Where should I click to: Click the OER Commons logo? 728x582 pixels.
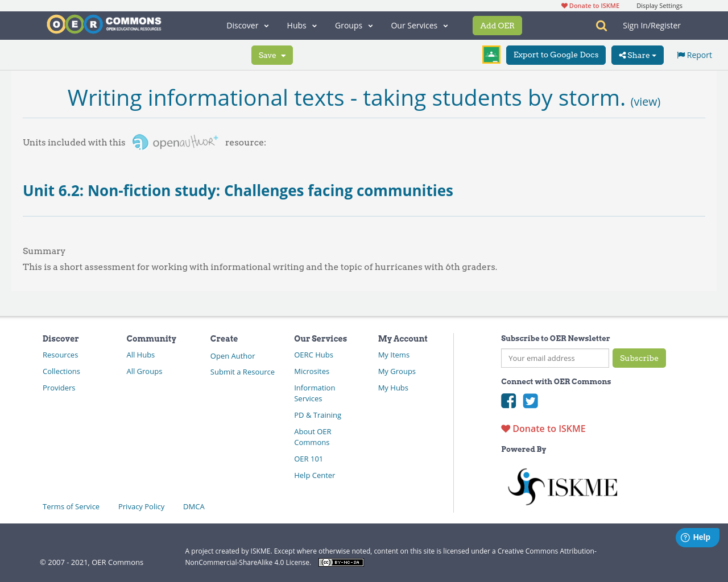click(104, 23)
